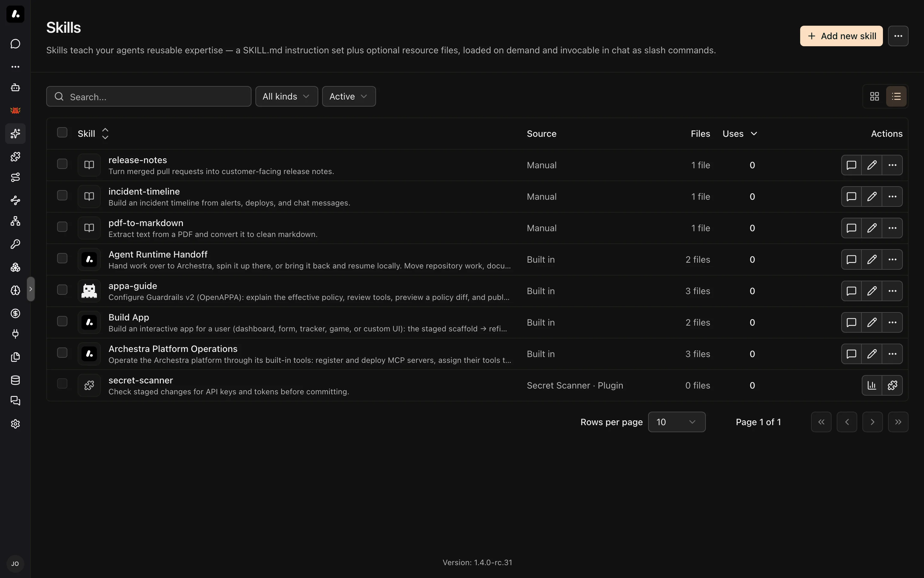
Task: Sort by the Skill column
Action: (x=94, y=133)
